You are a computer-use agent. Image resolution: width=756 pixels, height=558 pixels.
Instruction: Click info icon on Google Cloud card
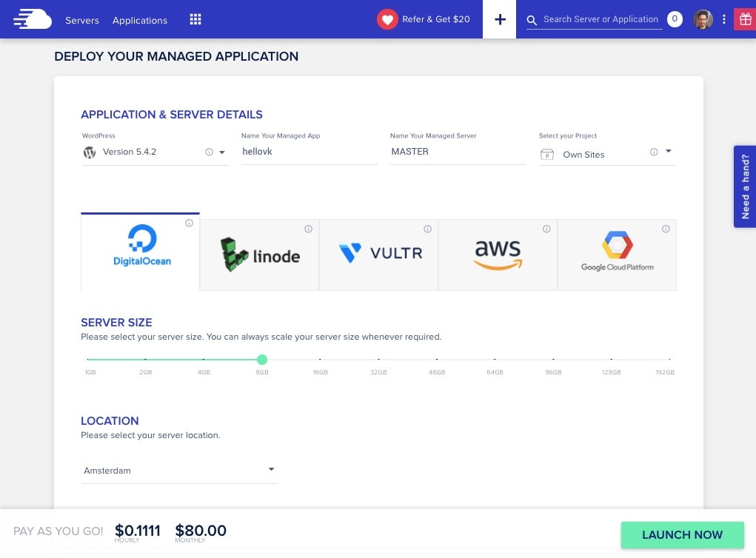(x=666, y=229)
